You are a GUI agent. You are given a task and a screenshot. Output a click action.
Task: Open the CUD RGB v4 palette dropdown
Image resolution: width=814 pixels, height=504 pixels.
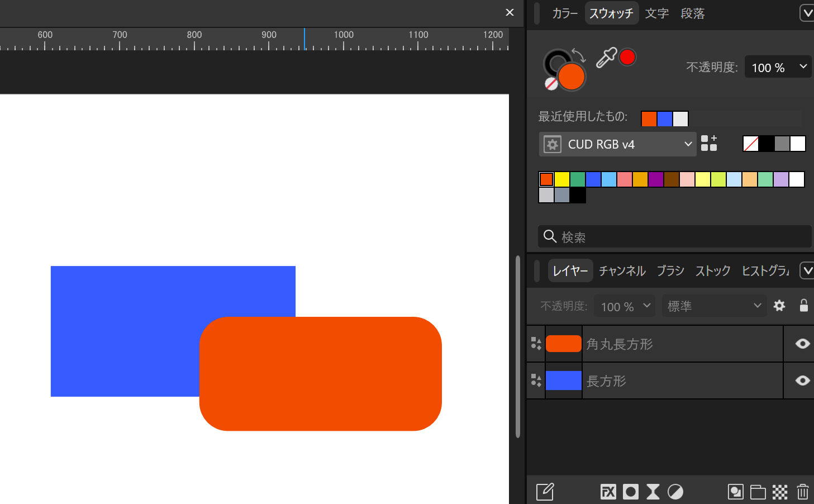(617, 144)
